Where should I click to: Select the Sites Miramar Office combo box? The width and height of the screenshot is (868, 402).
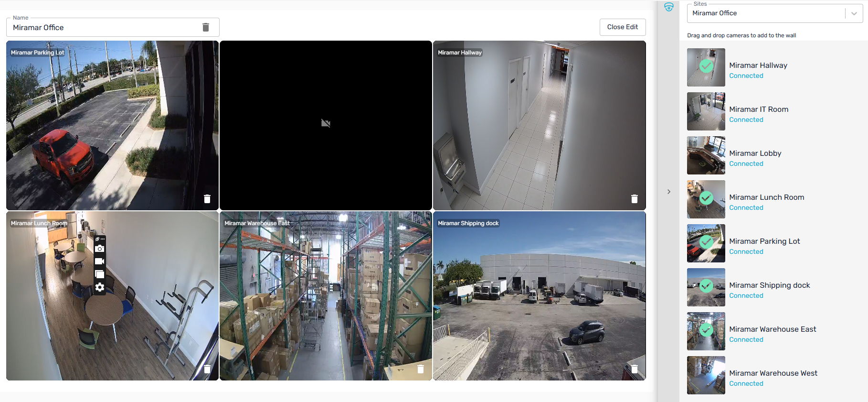(774, 13)
